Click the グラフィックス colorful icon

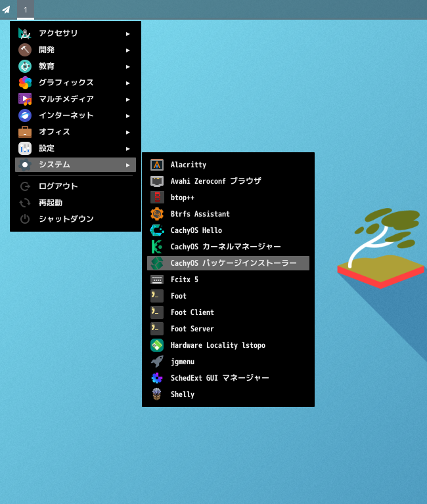(x=25, y=83)
